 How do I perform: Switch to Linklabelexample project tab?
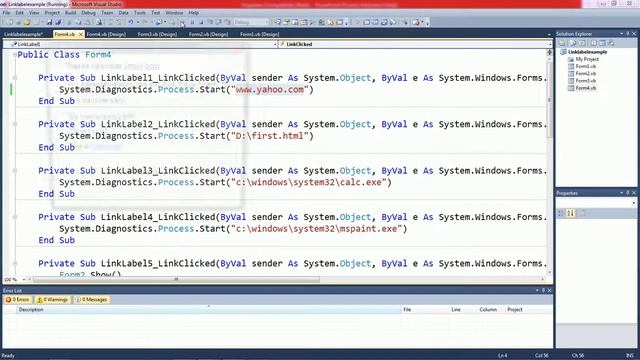(x=23, y=34)
